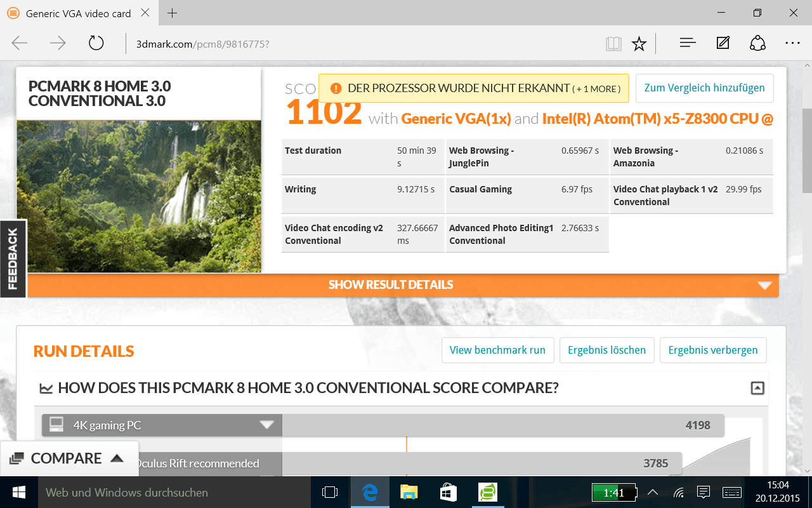The image size is (812, 508).
Task: Open the Action Center notification icon
Action: pos(703,492)
